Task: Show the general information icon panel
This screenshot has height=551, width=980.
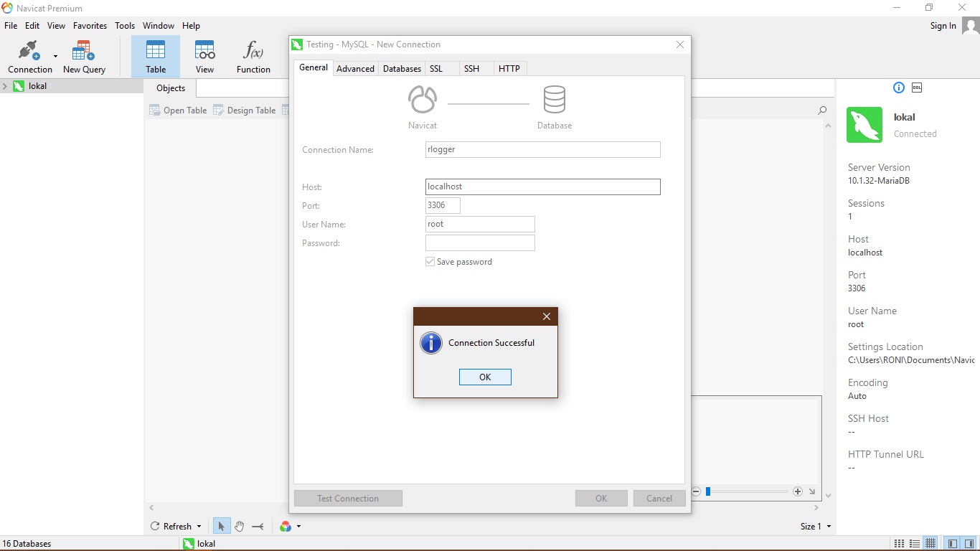Action: 899,88
